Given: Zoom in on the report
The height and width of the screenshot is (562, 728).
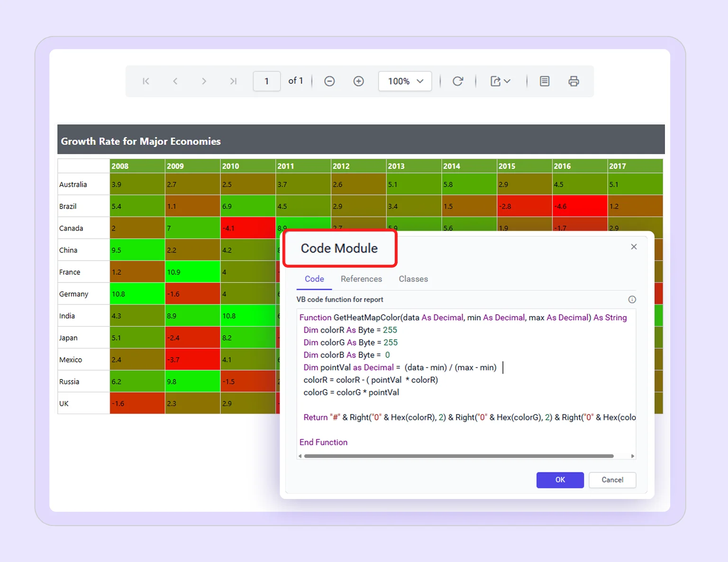Looking at the screenshot, I should [x=359, y=81].
